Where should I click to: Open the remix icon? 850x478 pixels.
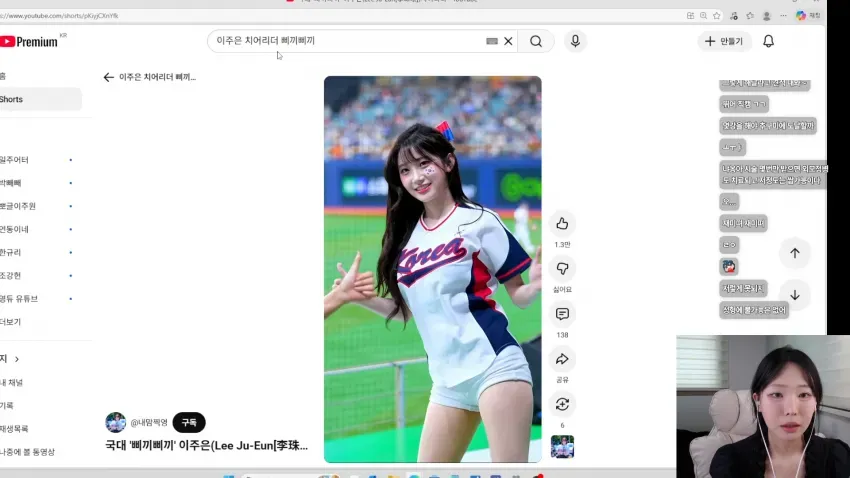562,404
